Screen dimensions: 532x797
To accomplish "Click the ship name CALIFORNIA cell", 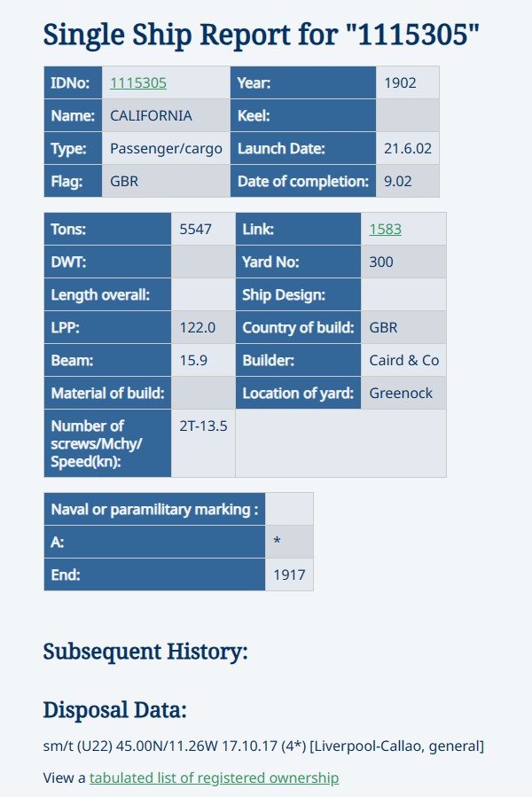I will point(151,116).
